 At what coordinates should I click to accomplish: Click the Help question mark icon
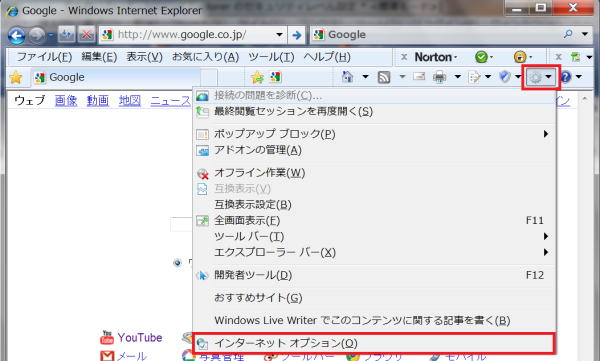point(566,77)
